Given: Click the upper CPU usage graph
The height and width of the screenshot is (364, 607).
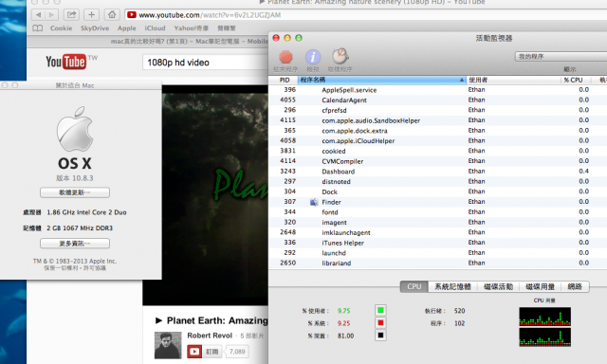Looking at the screenshot, I should [x=544, y=317].
